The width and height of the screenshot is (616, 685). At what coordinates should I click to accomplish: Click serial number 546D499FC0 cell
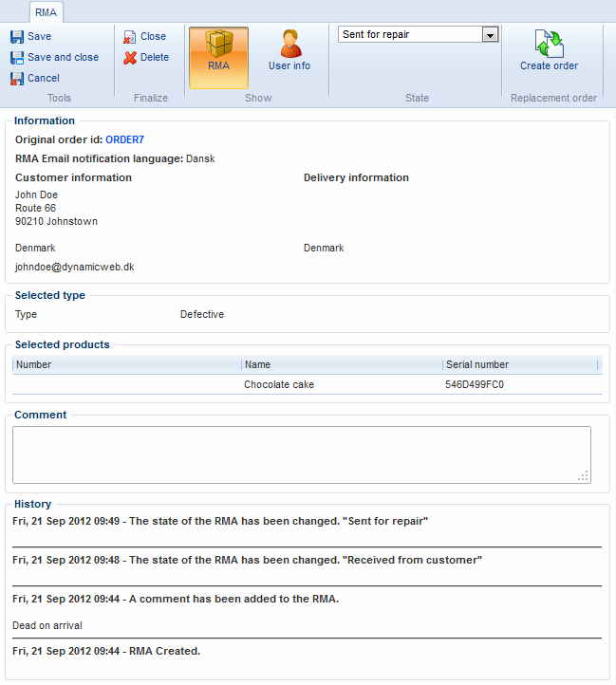[x=475, y=385]
